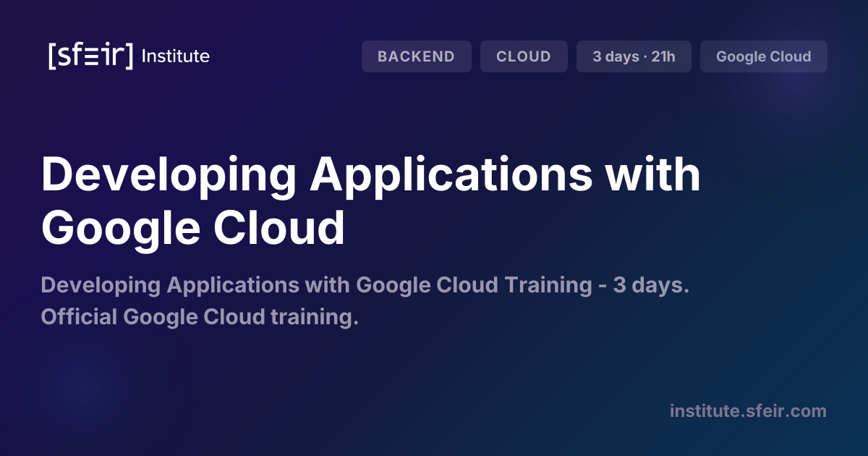Click the Google Cloud badge
The height and width of the screenshot is (456, 868).
pos(764,56)
